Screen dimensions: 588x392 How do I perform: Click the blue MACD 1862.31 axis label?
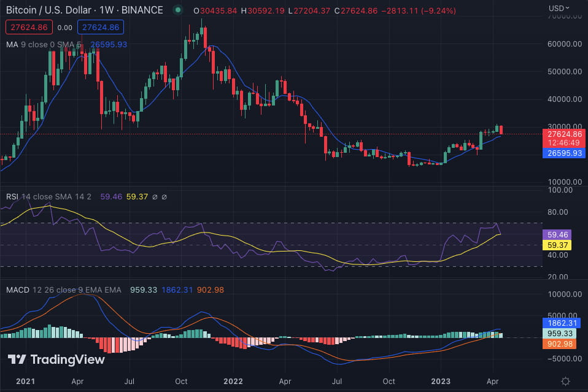(x=562, y=323)
